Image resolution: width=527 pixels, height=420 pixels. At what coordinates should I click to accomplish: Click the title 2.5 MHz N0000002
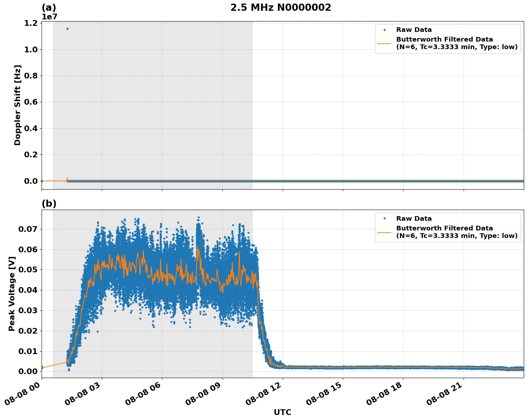[281, 8]
